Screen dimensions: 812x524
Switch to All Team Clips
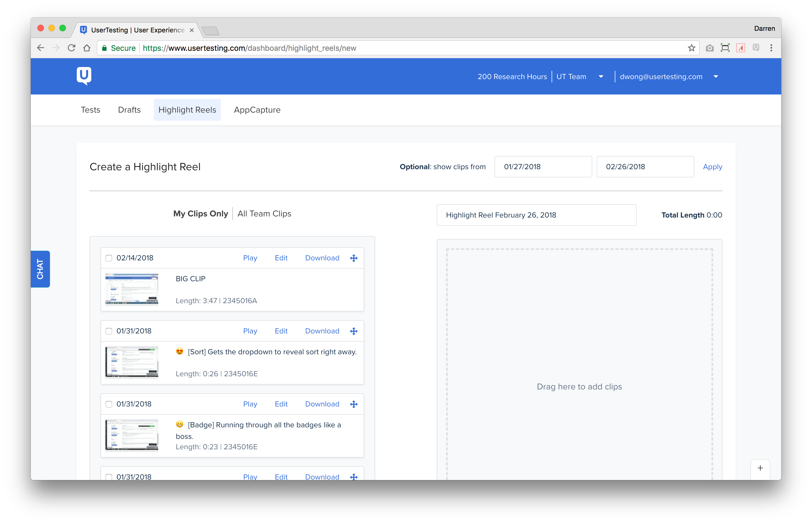point(264,214)
